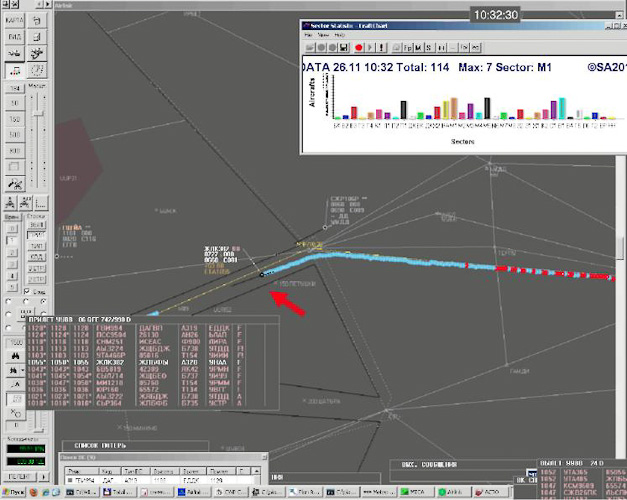The width and height of the screenshot is (627, 500).
Task: Open the Firefox icon in taskbar
Action: pos(34,492)
